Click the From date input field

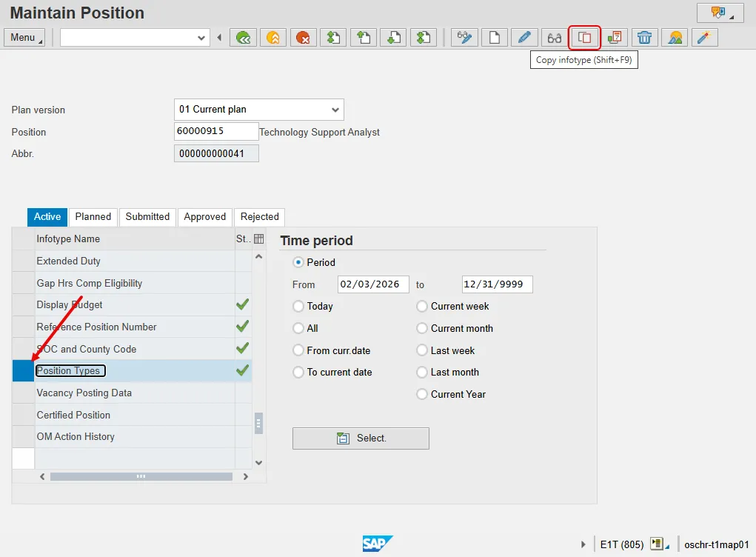coord(373,284)
